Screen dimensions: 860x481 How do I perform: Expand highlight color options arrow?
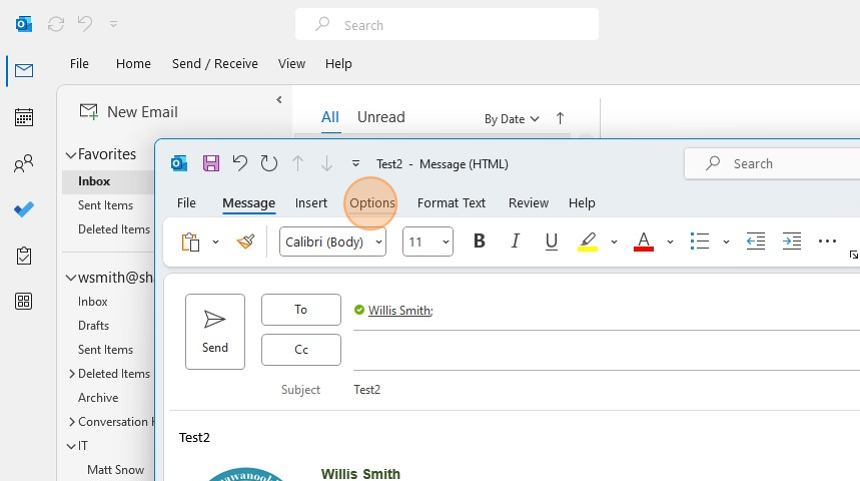(614, 242)
